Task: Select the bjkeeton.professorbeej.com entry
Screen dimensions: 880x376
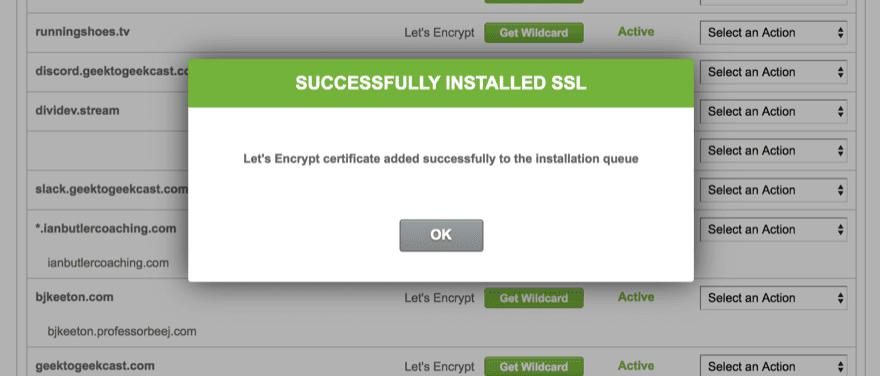Action: pyautogui.click(x=122, y=331)
